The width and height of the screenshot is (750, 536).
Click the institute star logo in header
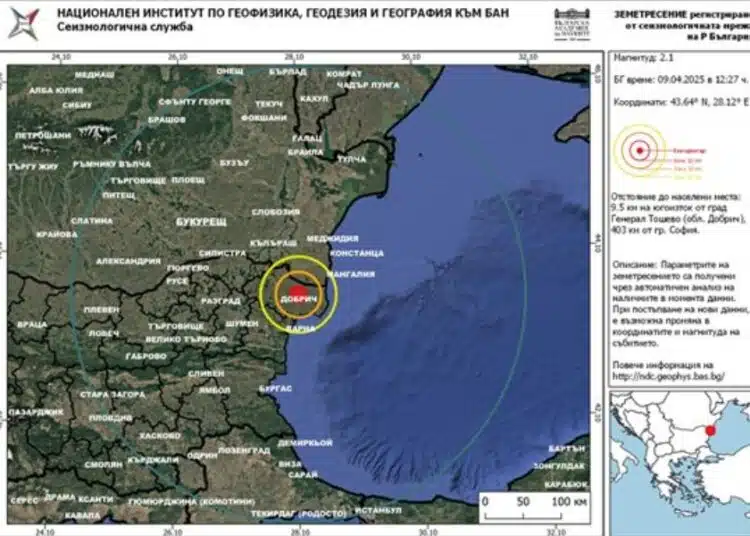23,23
